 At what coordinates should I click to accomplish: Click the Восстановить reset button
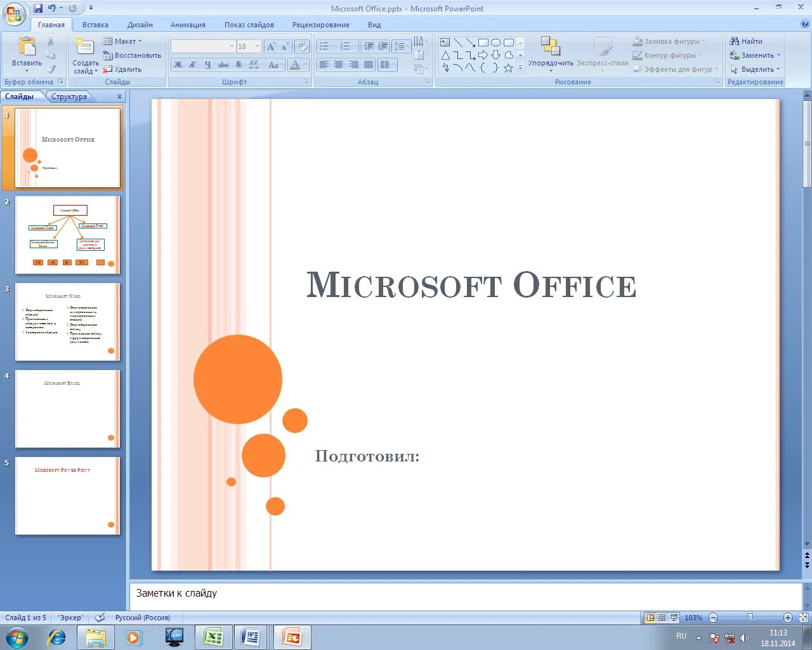(x=133, y=55)
